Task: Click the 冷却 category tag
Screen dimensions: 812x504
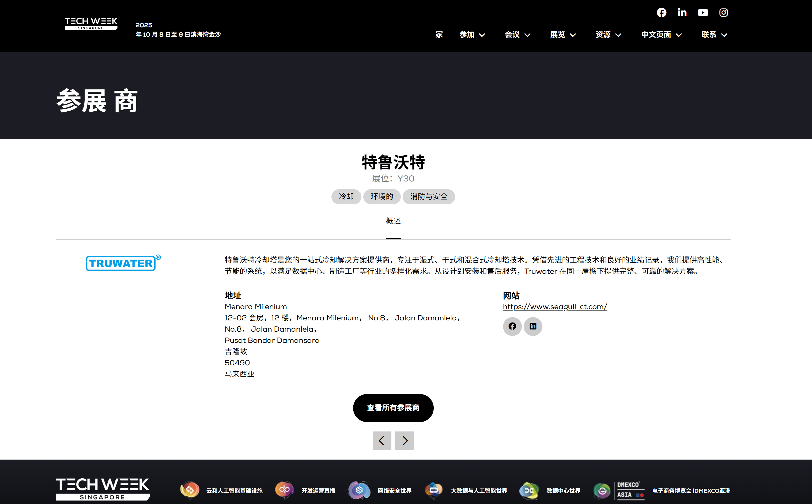Action: (346, 196)
